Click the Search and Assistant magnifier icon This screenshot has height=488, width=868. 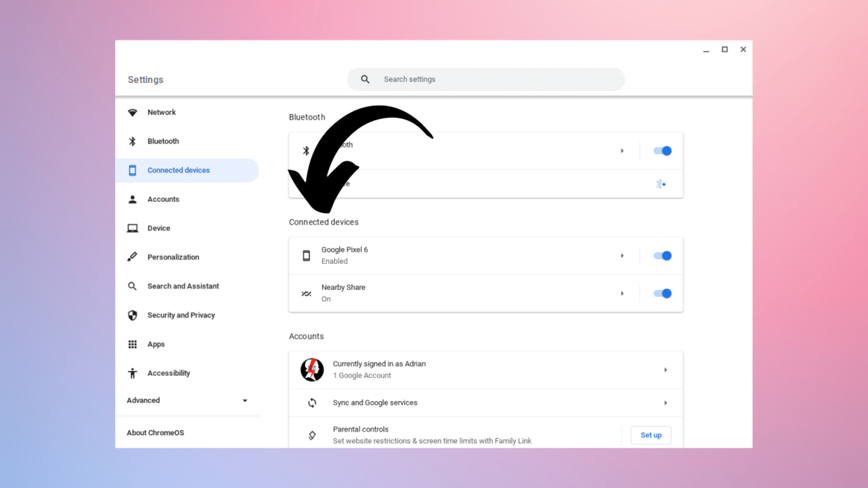[x=132, y=286]
